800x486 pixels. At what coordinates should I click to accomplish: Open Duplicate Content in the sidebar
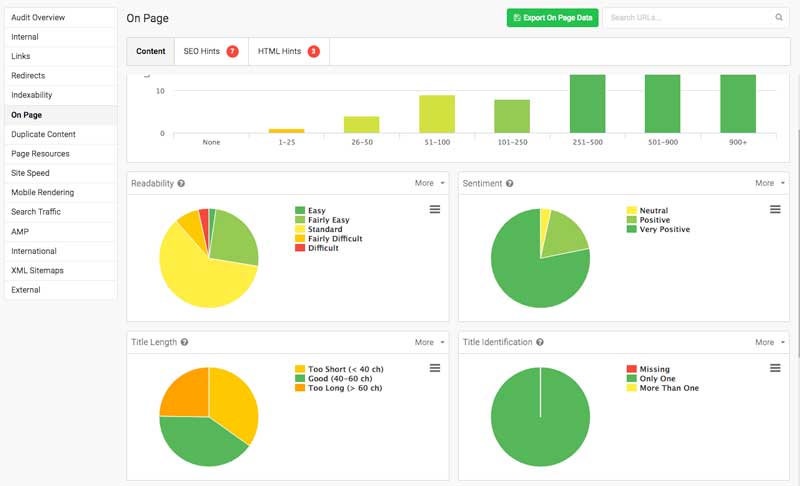[x=43, y=134]
